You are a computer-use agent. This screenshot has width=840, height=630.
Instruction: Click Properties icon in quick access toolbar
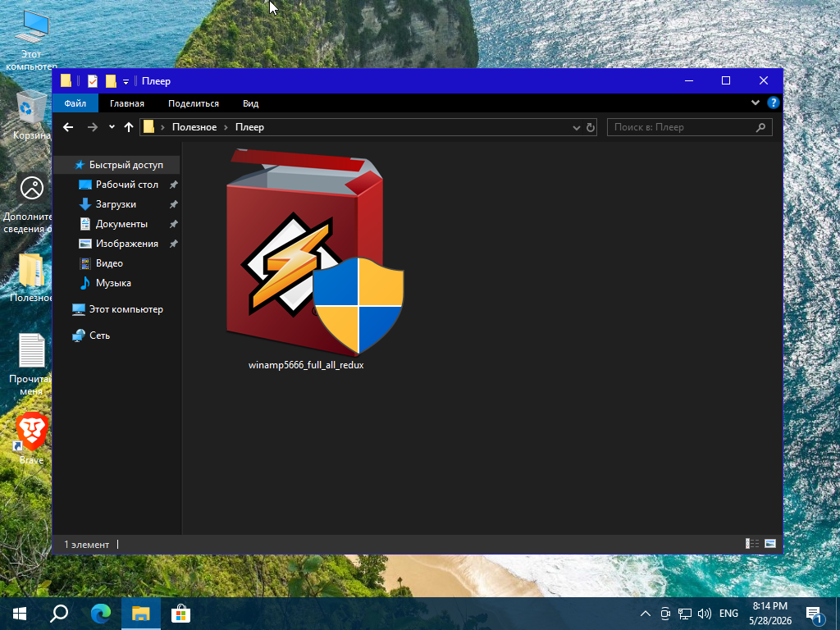tap(93, 81)
